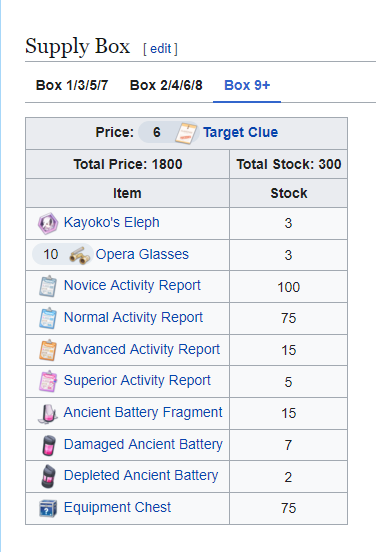Open the Equipment Chest text link
Image resolution: width=376 pixels, height=552 pixels.
coord(117,507)
